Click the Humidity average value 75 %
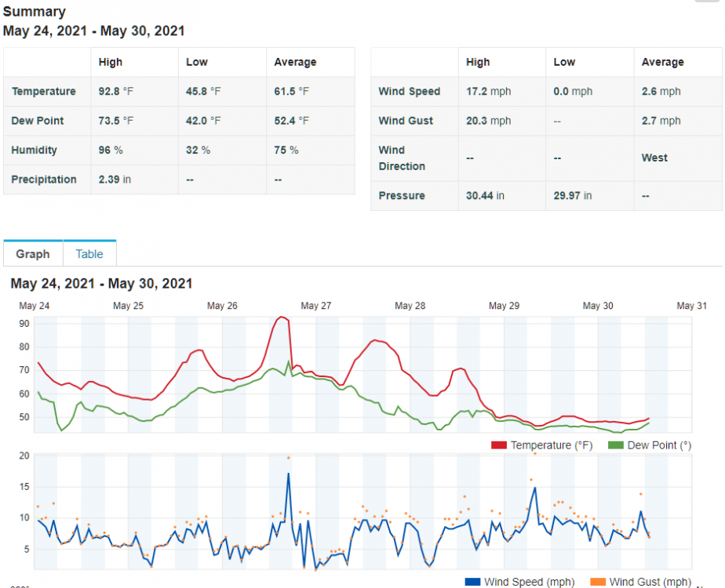This screenshot has height=588, width=725. [x=286, y=151]
